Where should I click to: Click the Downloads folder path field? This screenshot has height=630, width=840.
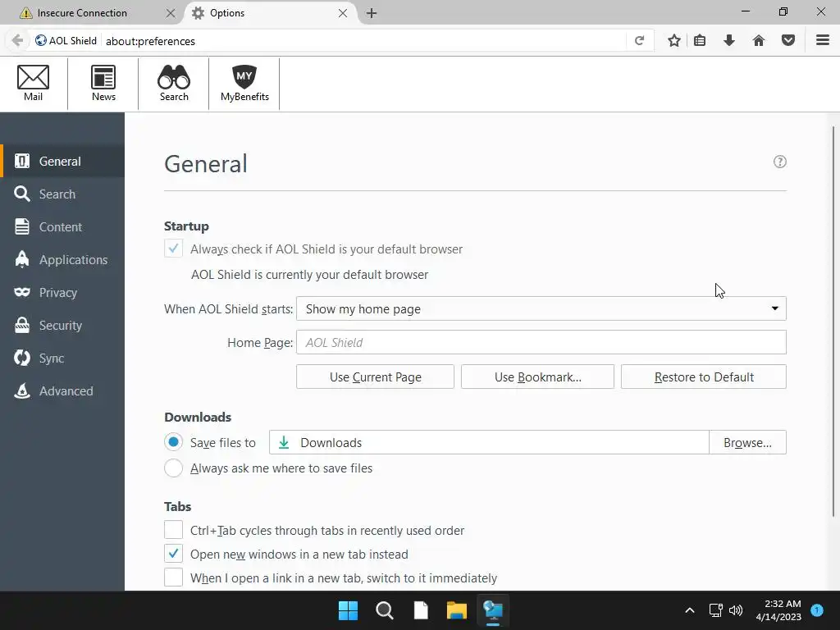tap(489, 442)
